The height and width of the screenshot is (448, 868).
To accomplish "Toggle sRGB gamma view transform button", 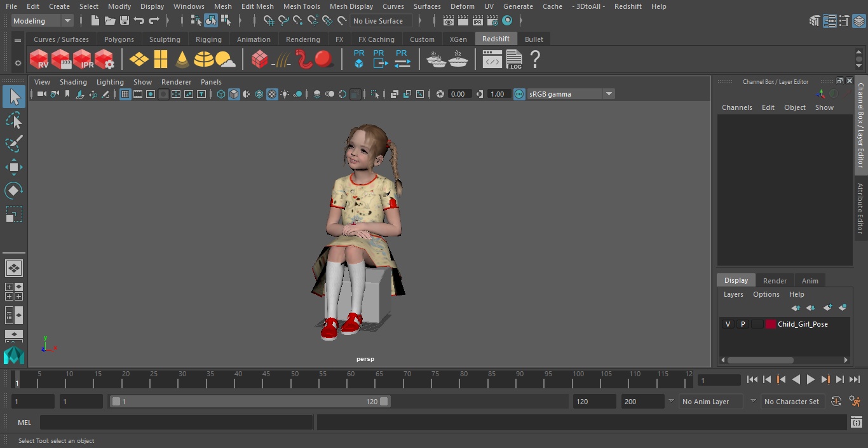I will tap(519, 94).
